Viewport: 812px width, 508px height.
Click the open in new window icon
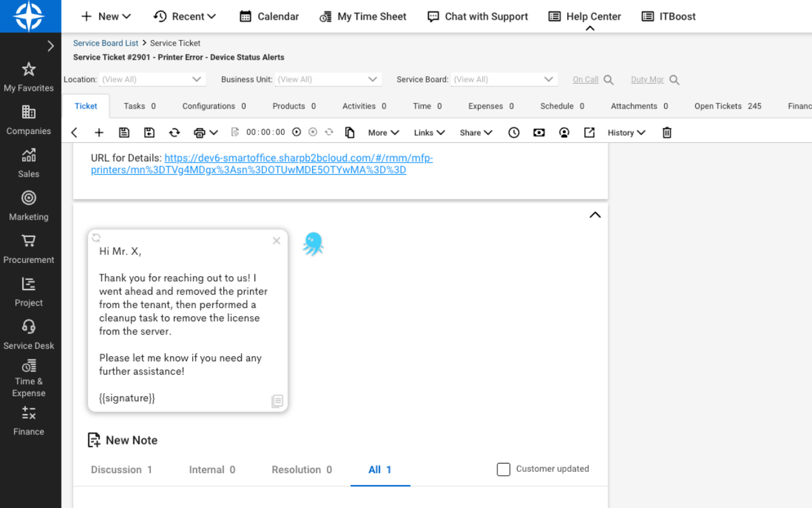589,133
